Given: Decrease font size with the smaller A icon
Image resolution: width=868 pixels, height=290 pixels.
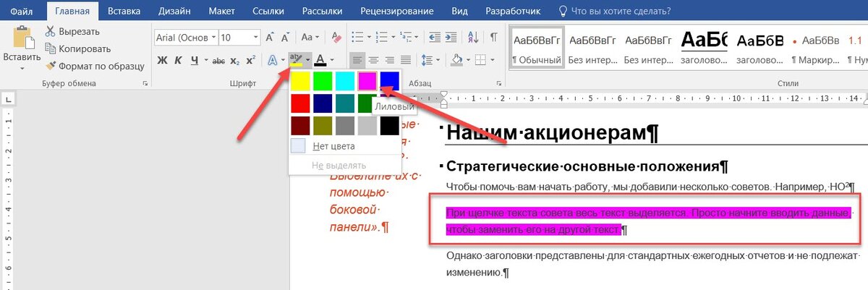Looking at the screenshot, I should click(286, 38).
